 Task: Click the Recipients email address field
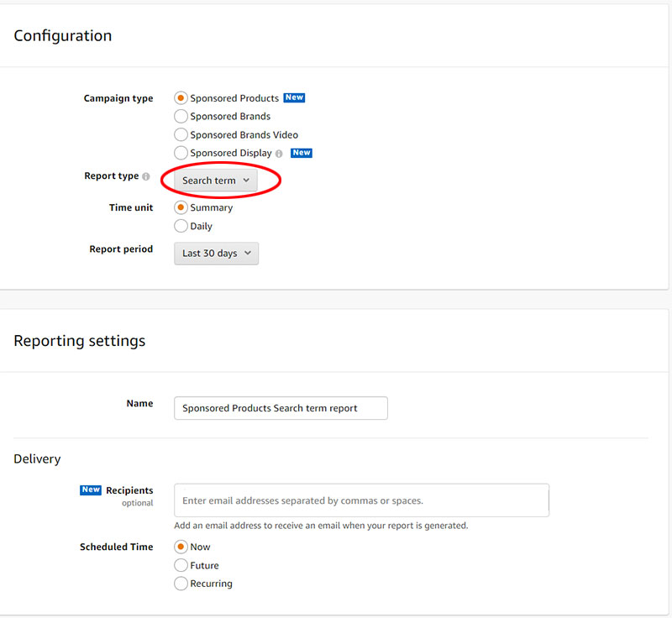pos(361,500)
